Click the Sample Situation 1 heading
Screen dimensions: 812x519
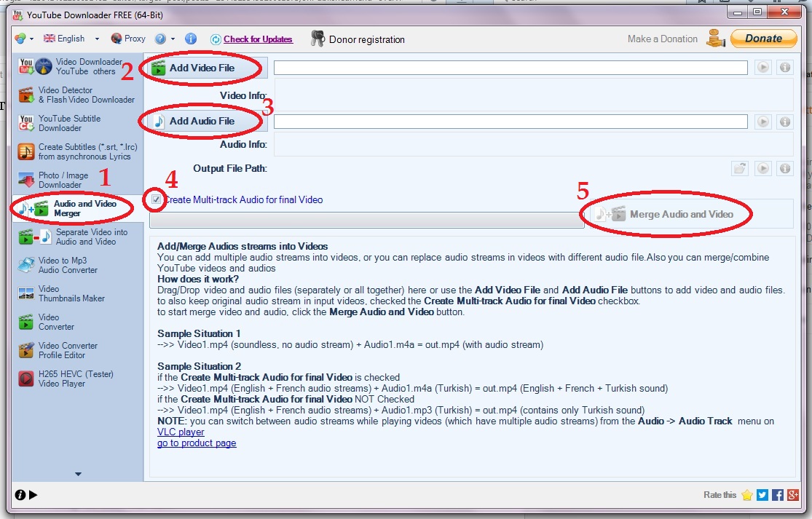click(199, 334)
